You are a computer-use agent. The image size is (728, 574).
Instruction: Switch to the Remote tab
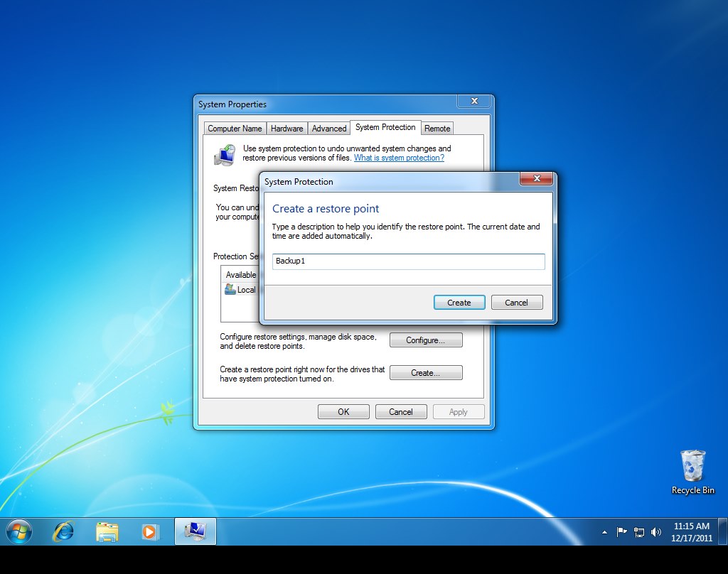[437, 129]
